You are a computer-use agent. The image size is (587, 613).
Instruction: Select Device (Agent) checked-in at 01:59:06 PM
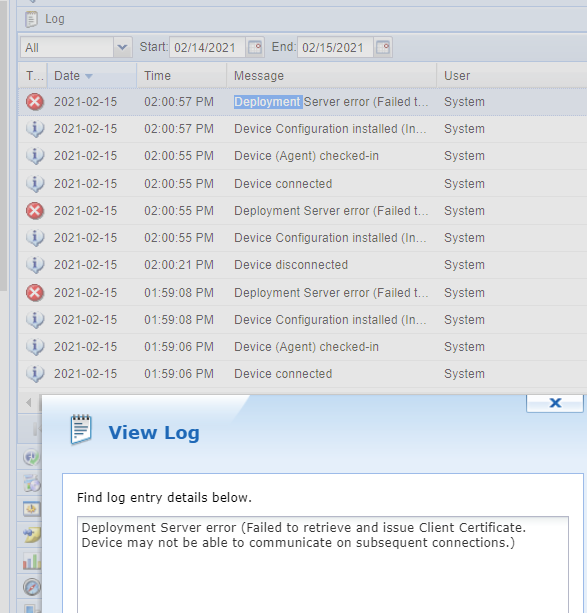tap(306, 347)
